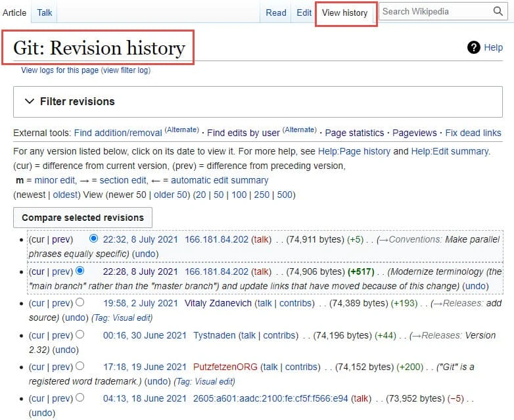
Task: Select the 22:32, 8 July 2021 revision radio
Action: [93, 239]
